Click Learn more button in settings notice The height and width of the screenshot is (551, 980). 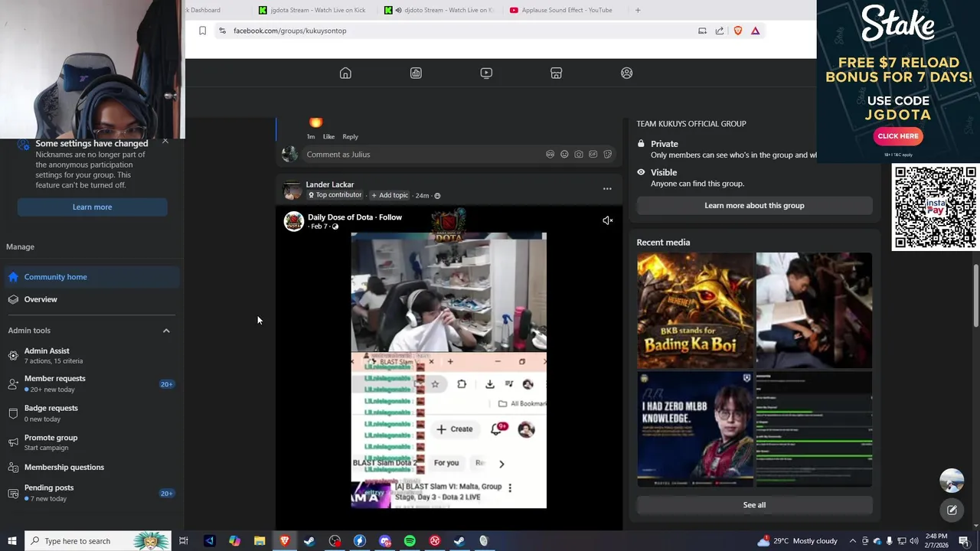tap(93, 207)
